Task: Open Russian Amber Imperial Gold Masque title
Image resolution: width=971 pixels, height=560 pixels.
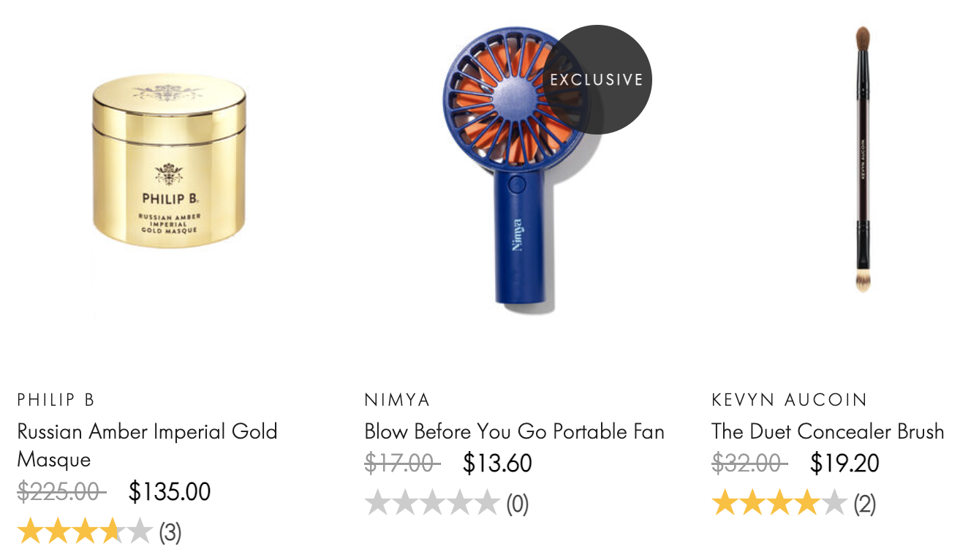Action: [147, 445]
